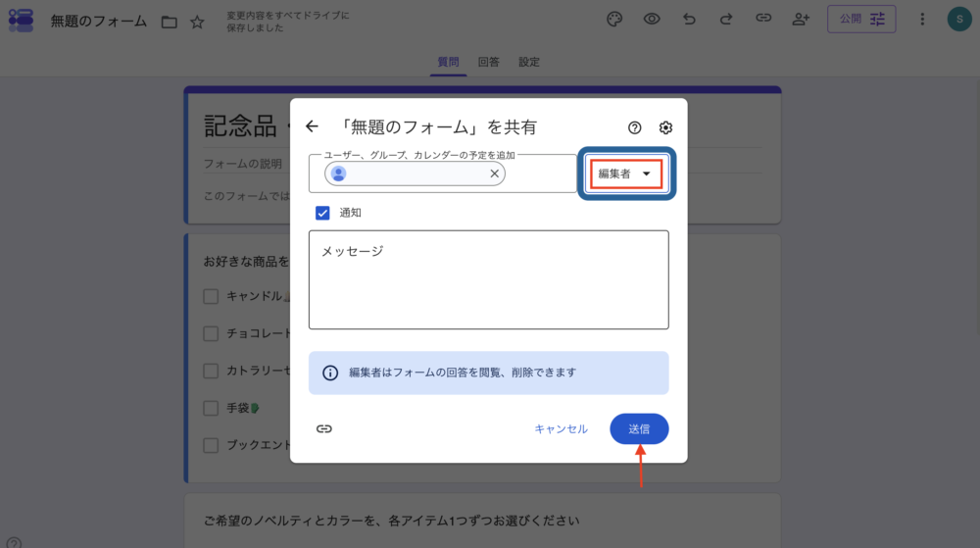
Task: Move form to folder icon
Action: [x=169, y=22]
